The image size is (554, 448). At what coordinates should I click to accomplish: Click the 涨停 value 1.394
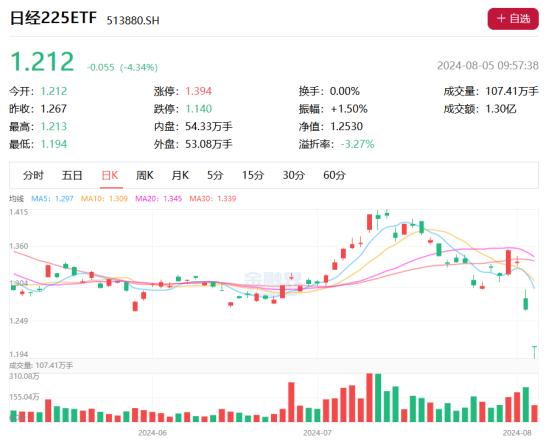199,91
